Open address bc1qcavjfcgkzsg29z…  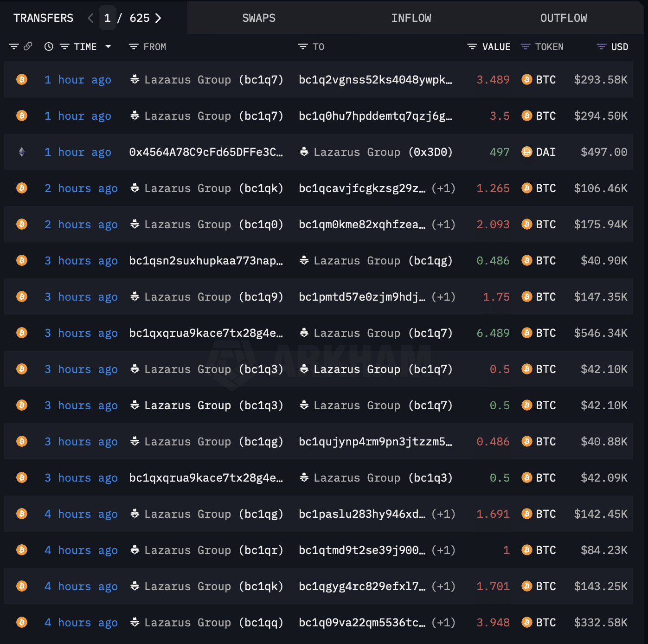tap(362, 188)
